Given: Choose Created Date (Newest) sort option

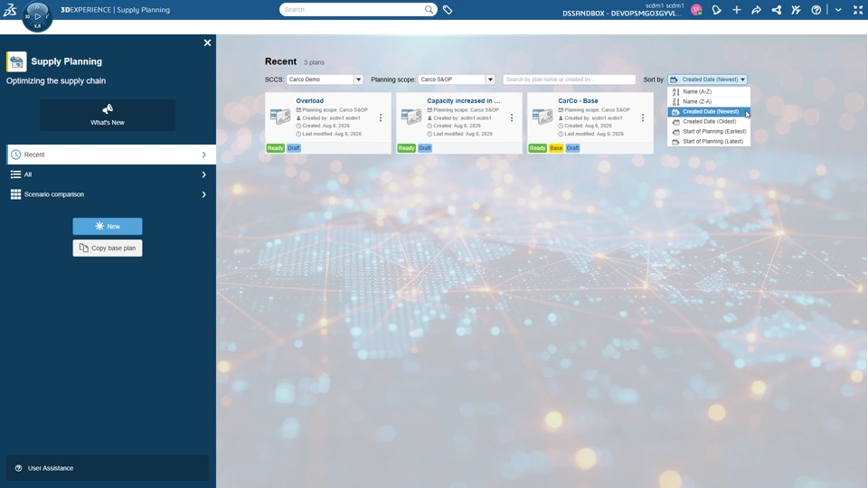Looking at the screenshot, I should pyautogui.click(x=709, y=112).
